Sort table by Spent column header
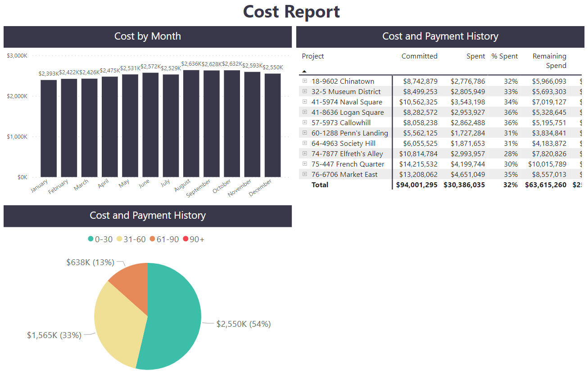 475,56
